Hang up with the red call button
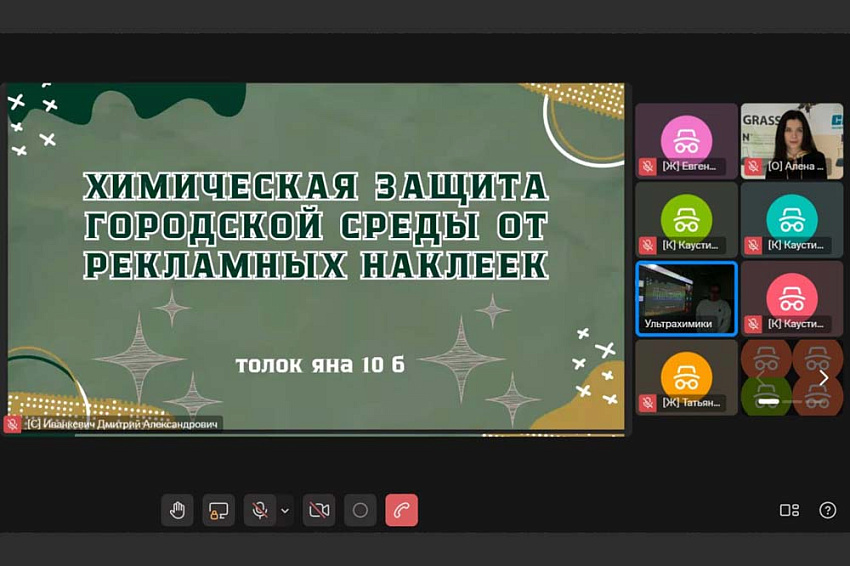The image size is (850, 566). click(x=401, y=510)
